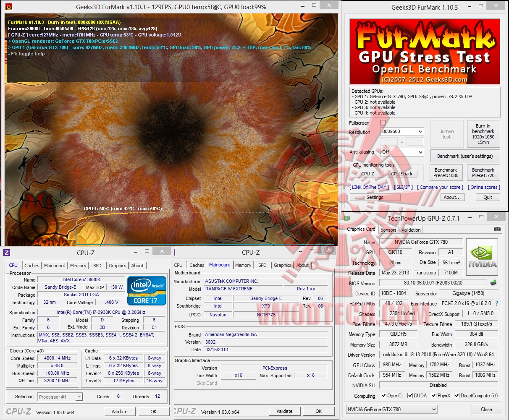Open SPD tab in left CPU-Z window
The image size is (509, 420).
97,266
